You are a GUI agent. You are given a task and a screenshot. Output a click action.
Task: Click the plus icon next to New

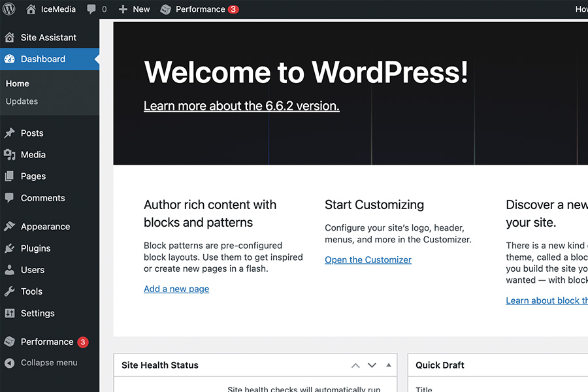(x=123, y=9)
